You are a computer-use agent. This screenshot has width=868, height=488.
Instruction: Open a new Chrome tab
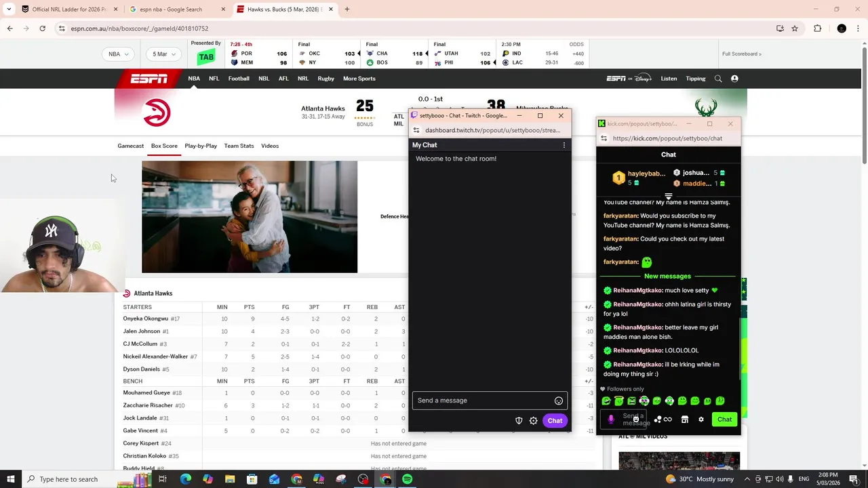[347, 9]
